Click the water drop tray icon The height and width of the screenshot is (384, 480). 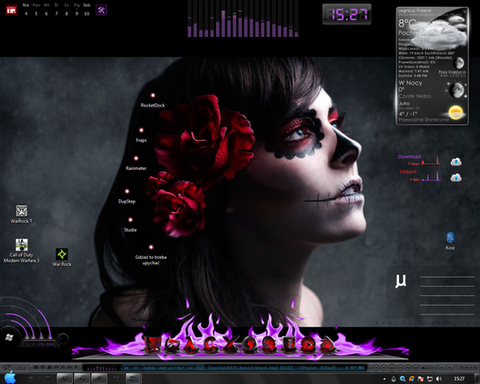tap(393, 379)
